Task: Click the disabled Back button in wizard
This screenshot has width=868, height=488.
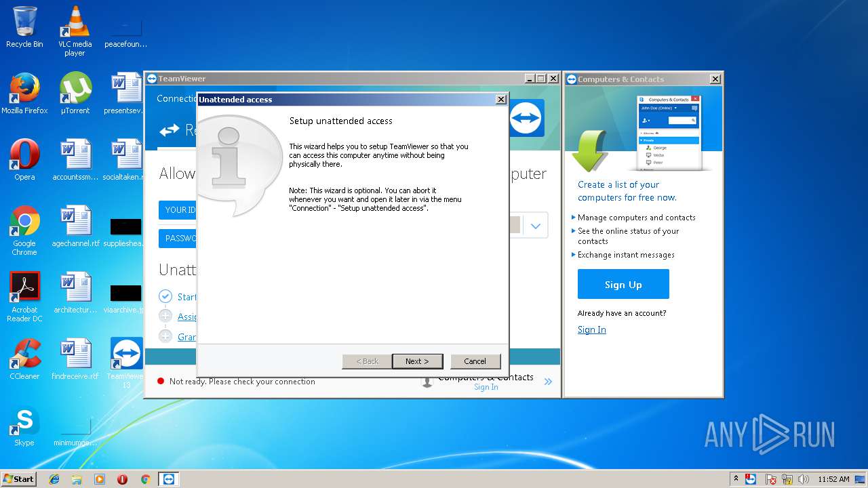Action: pos(367,361)
